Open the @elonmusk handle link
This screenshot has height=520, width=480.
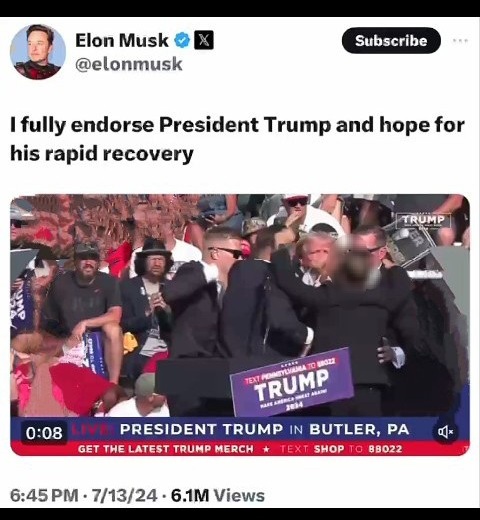tap(129, 64)
